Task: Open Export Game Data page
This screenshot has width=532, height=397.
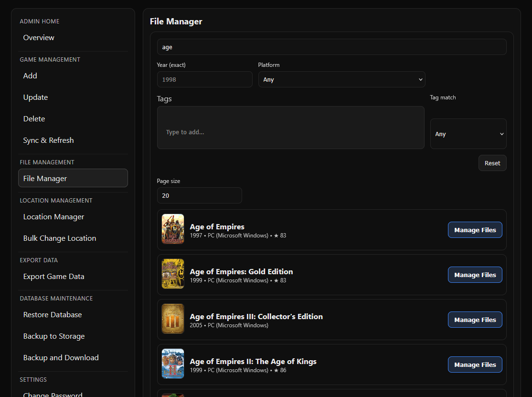Action: (x=73, y=277)
